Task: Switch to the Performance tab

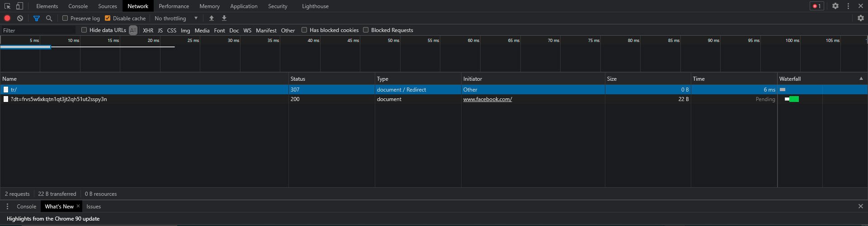Action: (174, 6)
